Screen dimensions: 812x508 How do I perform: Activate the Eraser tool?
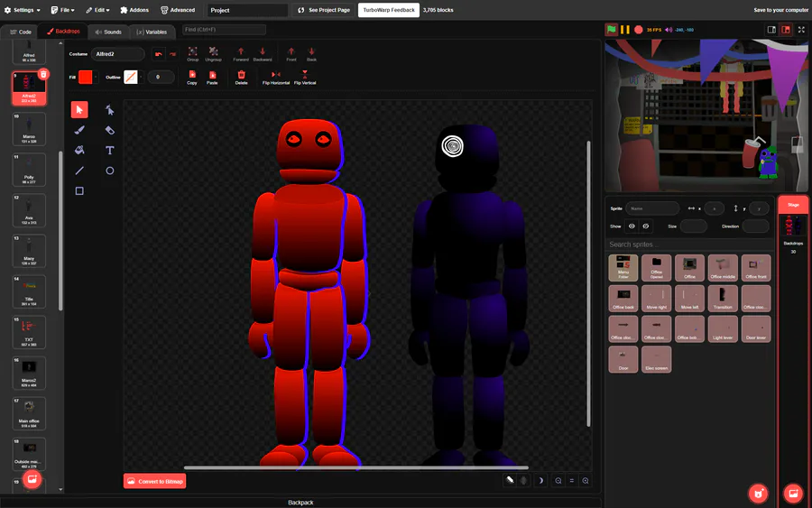110,130
